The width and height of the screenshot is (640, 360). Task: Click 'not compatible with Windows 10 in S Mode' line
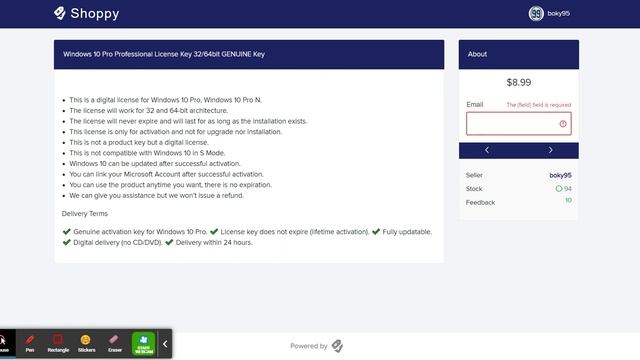point(147,153)
